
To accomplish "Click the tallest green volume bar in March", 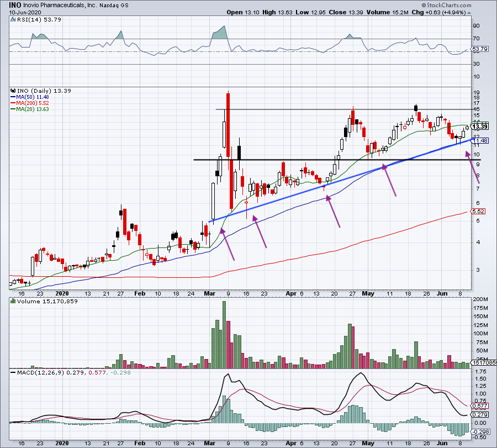I will click(224, 335).
